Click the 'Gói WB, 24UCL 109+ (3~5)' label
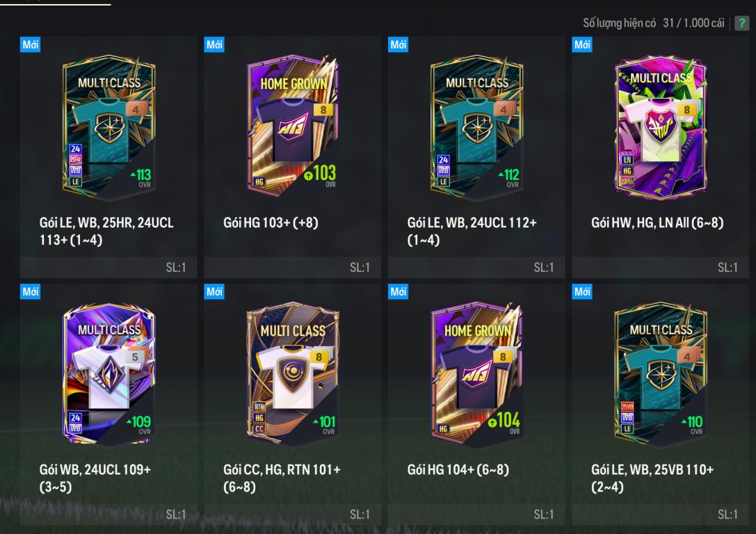 pyautogui.click(x=95, y=478)
